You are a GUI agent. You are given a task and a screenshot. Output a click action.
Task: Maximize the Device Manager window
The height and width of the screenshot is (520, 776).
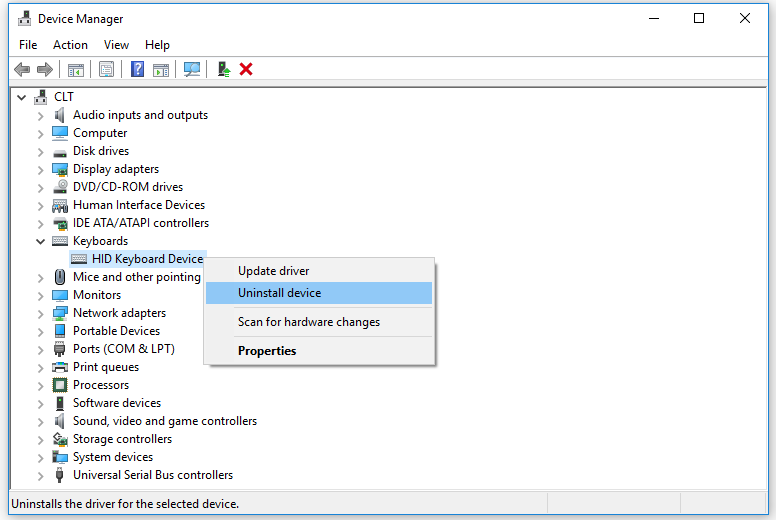pos(699,18)
